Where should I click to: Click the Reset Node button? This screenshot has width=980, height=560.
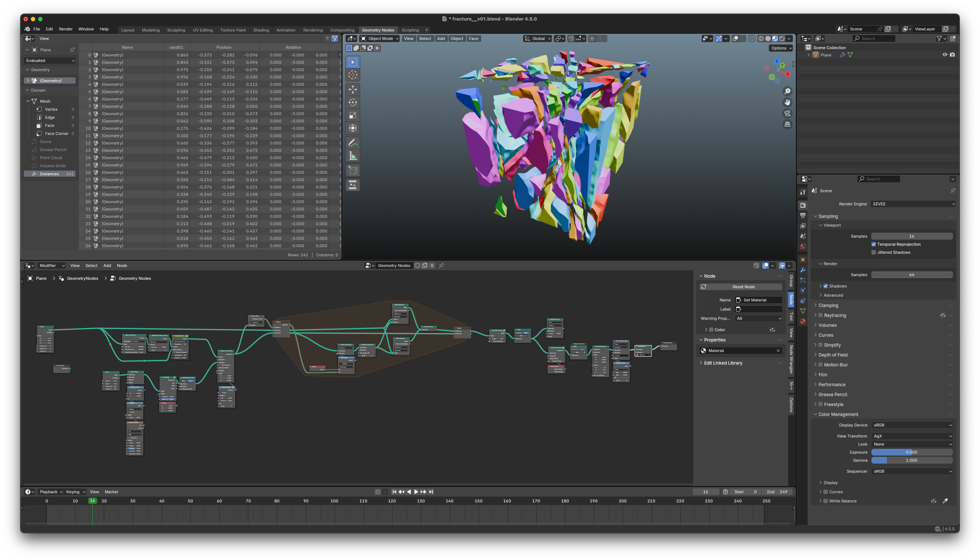click(741, 287)
